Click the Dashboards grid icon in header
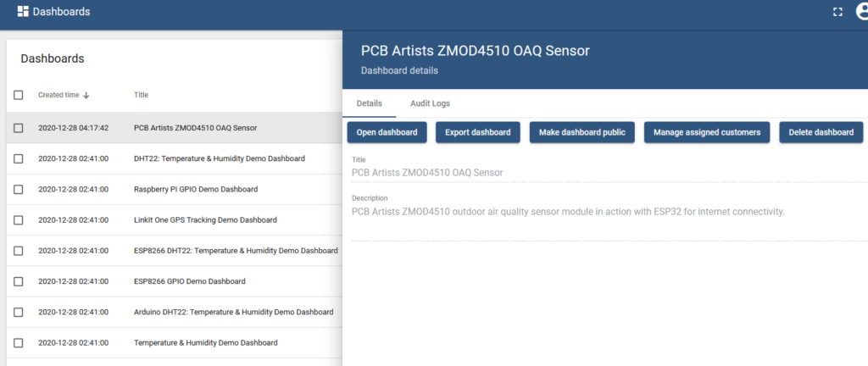The width and height of the screenshot is (868, 366). 23,12
